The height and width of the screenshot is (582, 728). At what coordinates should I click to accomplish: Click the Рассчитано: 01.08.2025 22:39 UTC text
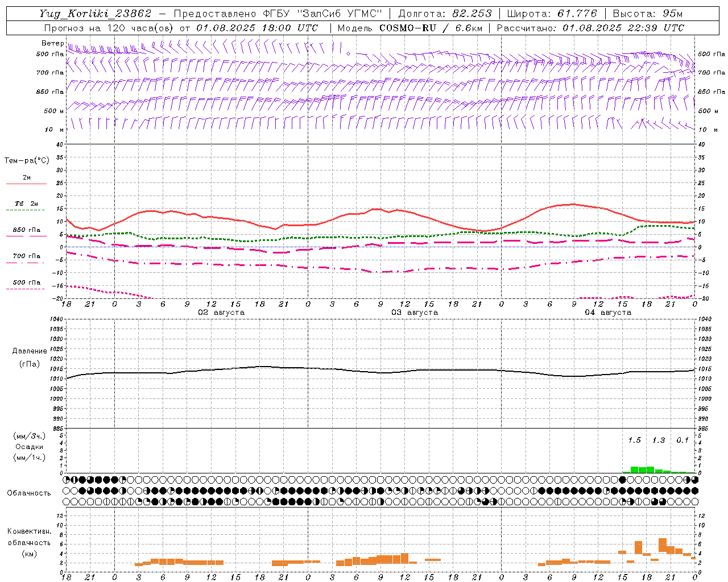[x=590, y=28]
